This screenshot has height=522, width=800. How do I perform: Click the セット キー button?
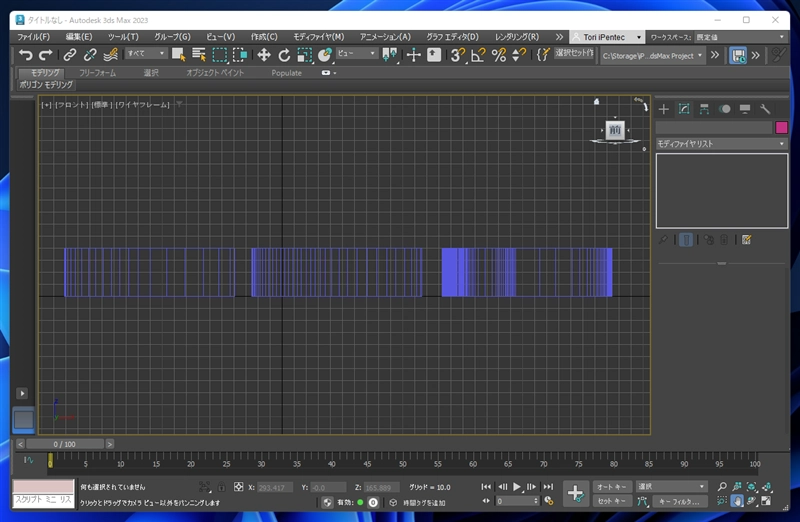(x=612, y=501)
